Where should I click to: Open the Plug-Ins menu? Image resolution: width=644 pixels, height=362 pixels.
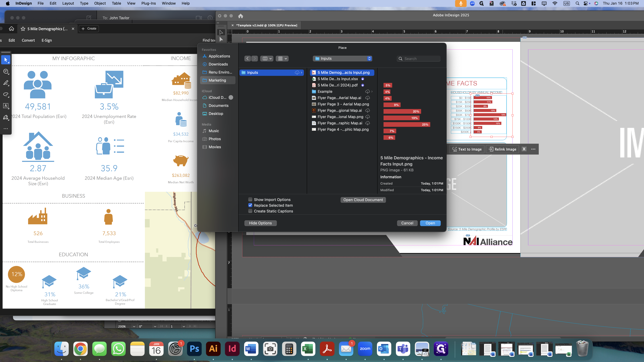pos(148,3)
